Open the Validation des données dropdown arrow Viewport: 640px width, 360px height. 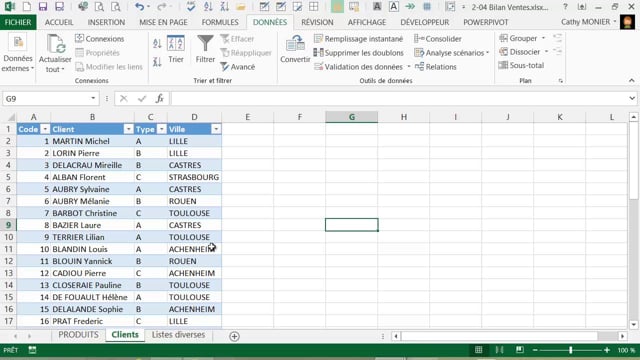click(409, 67)
